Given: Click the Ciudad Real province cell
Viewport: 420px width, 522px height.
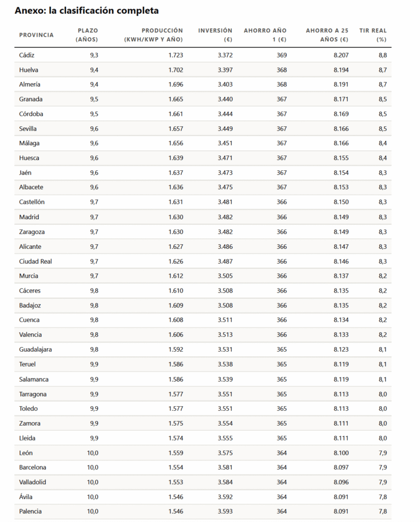Looking at the screenshot, I should [x=35, y=262].
